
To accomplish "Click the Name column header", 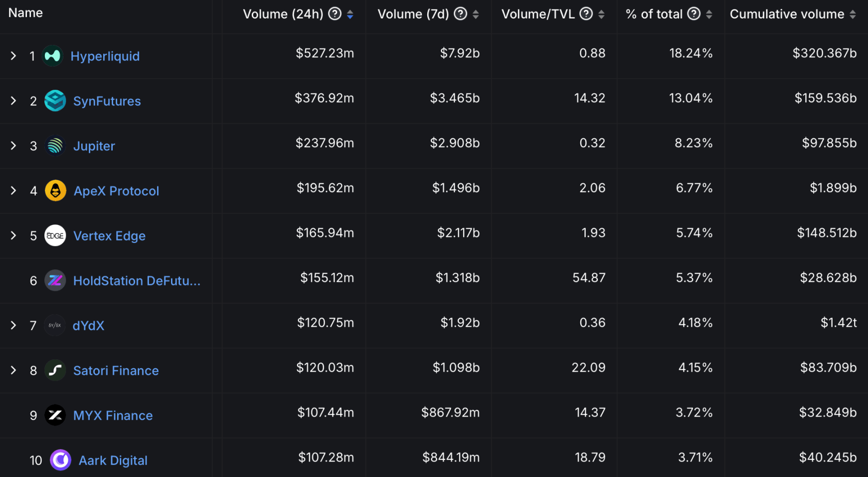I will [25, 13].
